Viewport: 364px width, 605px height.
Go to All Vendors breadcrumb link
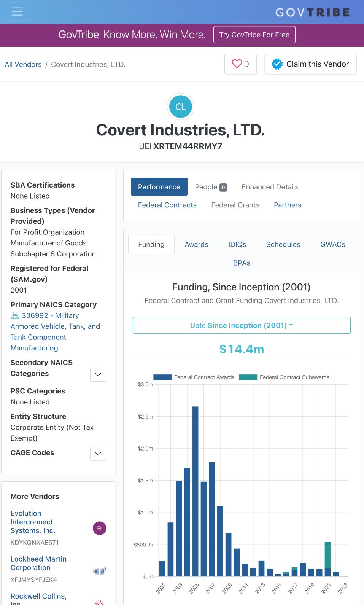point(23,64)
